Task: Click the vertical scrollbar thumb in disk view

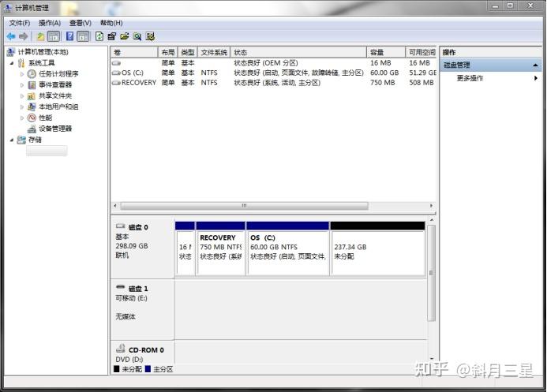Action: click(432, 273)
